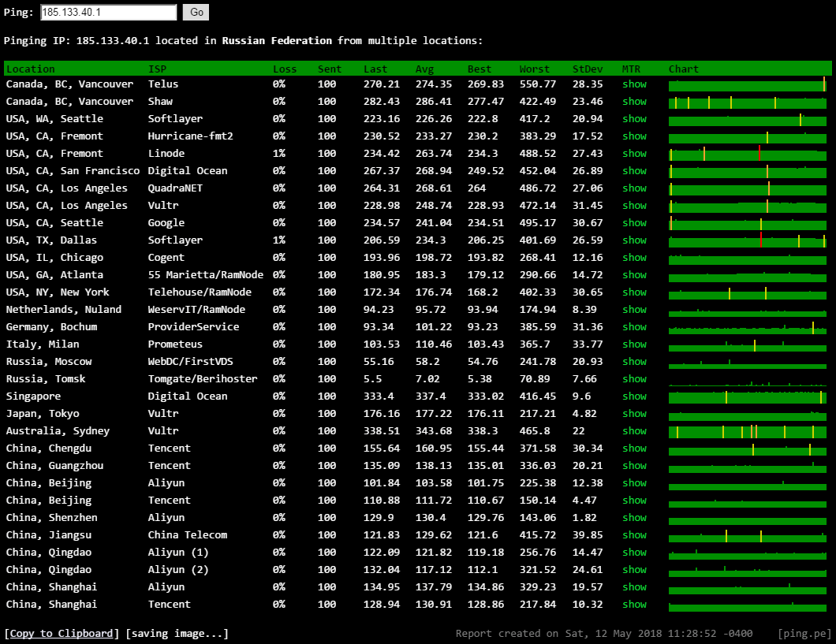The width and height of the screenshot is (836, 644).
Task: Open MTR show link for Singapore
Action: coord(634,396)
